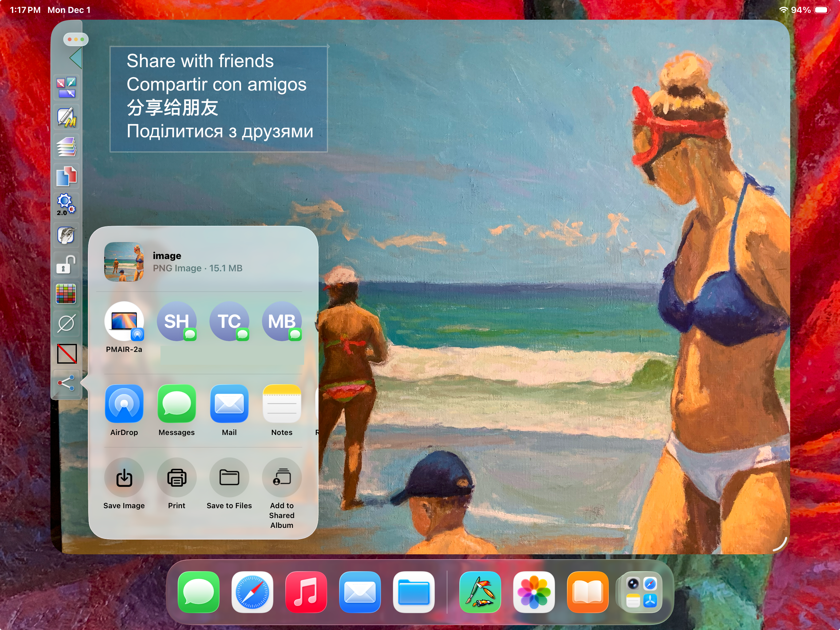Open the color swatch grid palette
The width and height of the screenshot is (840, 630).
click(66, 294)
